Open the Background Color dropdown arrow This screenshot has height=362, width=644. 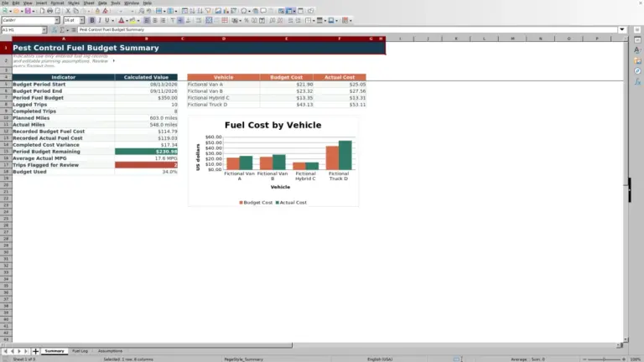(138, 20)
